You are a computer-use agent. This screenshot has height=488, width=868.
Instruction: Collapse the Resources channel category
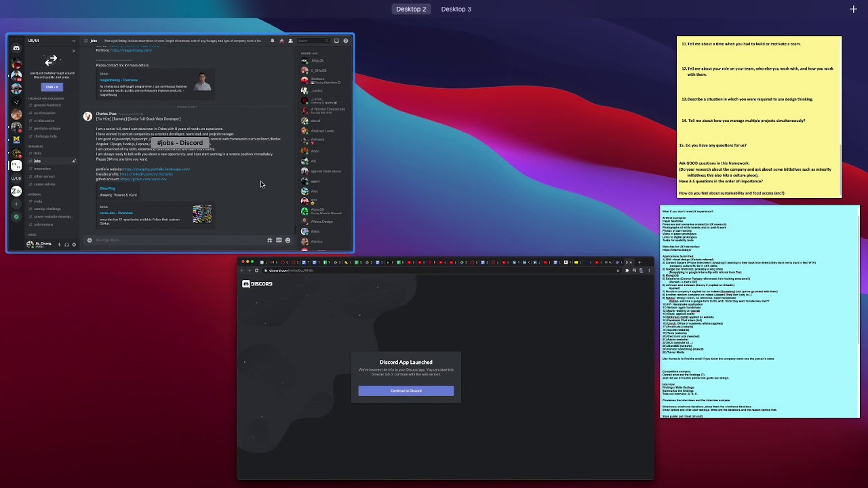click(x=35, y=146)
